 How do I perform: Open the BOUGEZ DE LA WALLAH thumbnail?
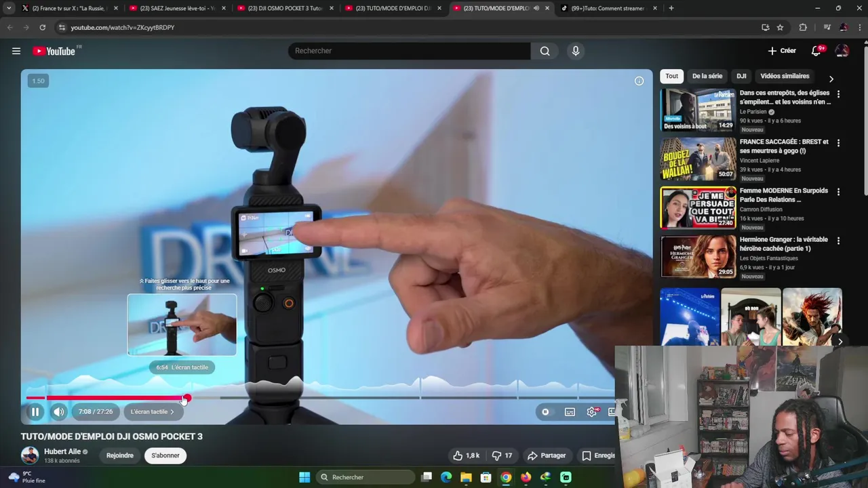click(x=698, y=159)
